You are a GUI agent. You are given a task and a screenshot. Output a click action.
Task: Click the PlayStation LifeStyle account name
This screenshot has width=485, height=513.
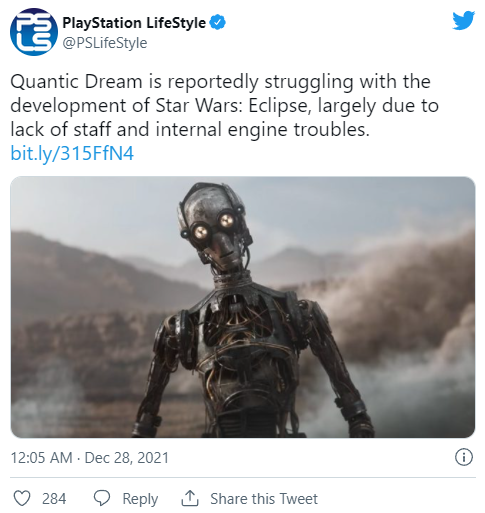(134, 23)
